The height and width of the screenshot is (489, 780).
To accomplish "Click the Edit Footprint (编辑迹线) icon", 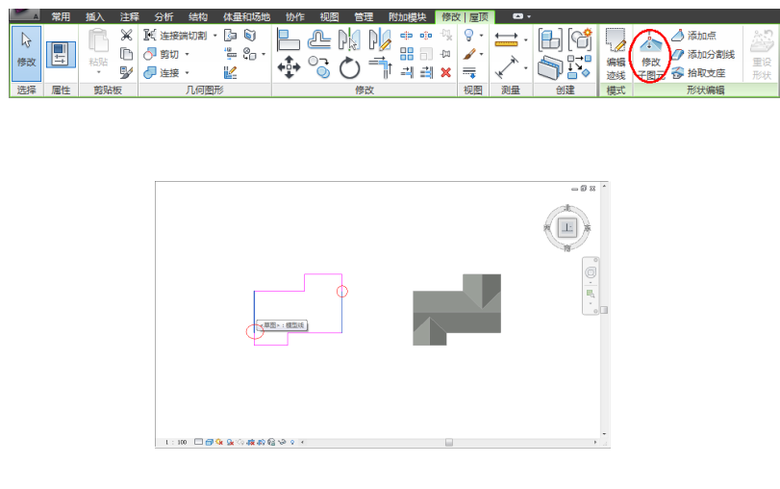I will [615, 53].
